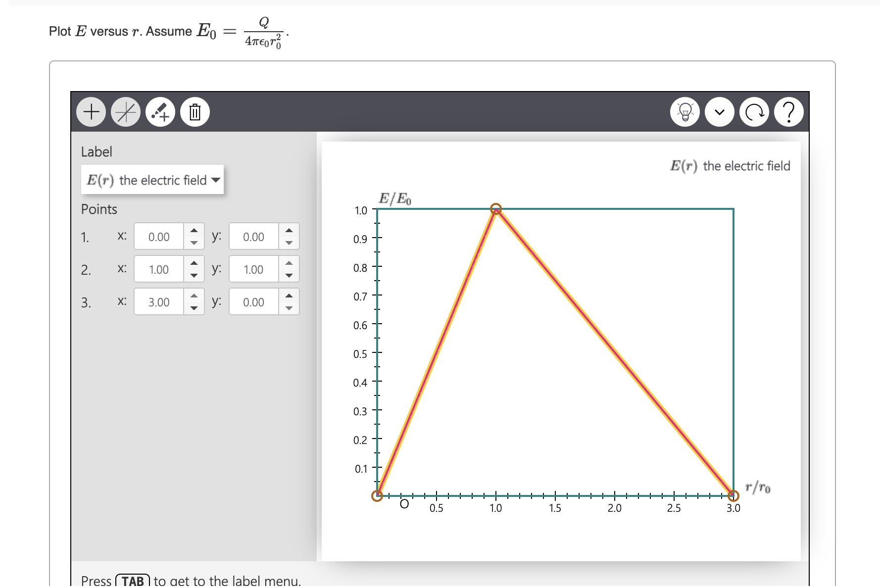880x588 pixels.
Task: Select the disabled line tool icon
Action: (x=126, y=112)
